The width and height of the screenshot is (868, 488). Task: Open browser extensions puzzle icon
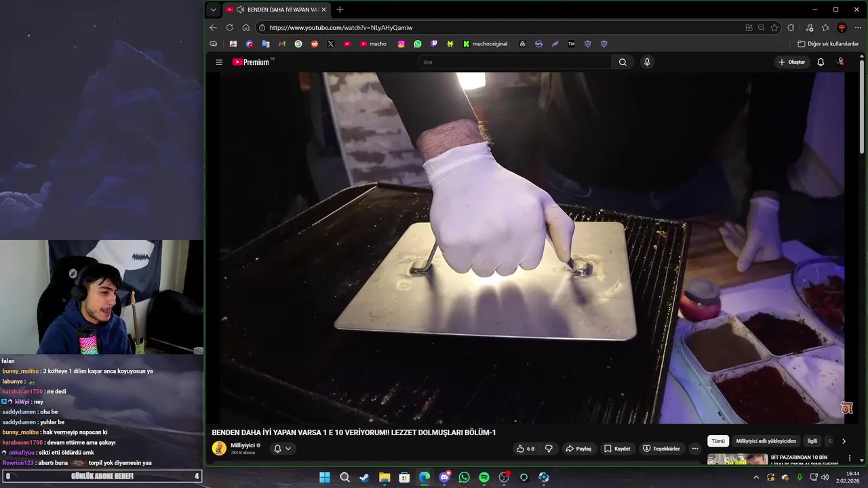coord(791,28)
